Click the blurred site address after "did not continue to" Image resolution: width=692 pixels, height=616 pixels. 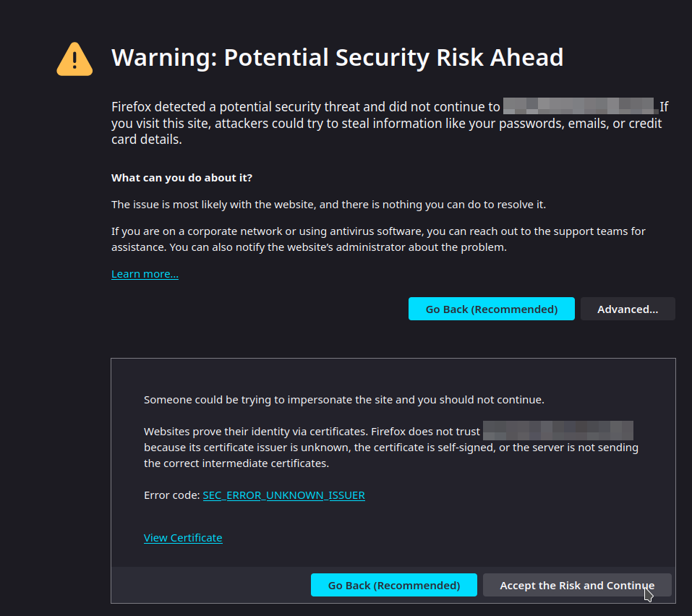coord(578,107)
